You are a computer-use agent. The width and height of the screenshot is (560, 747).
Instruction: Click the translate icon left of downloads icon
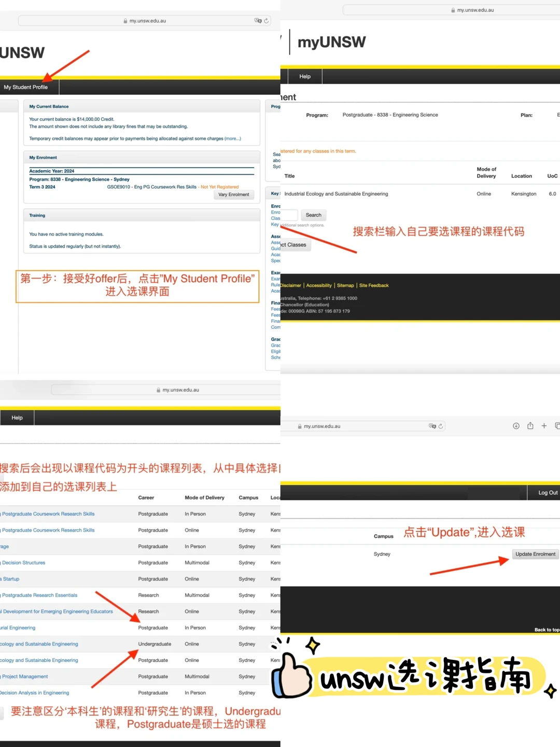click(x=432, y=426)
